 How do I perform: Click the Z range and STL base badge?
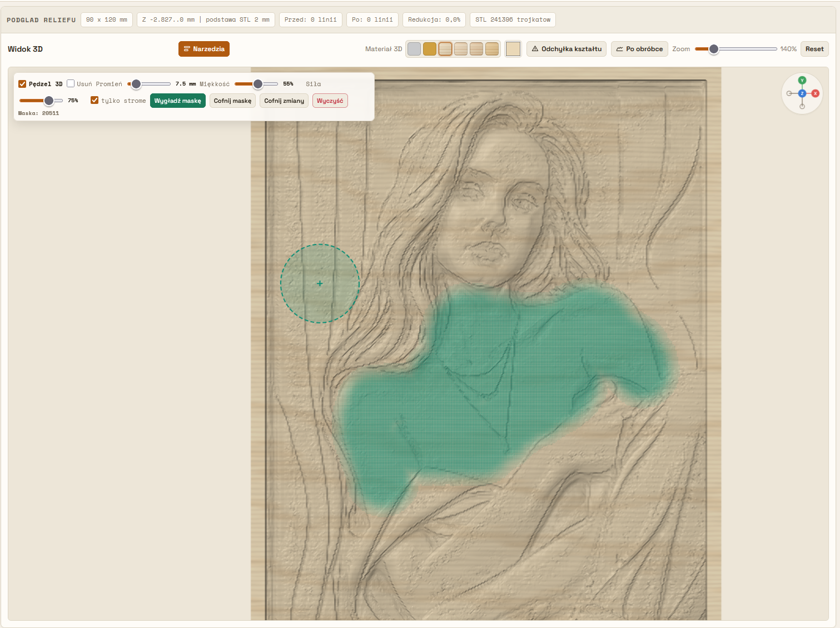(206, 19)
